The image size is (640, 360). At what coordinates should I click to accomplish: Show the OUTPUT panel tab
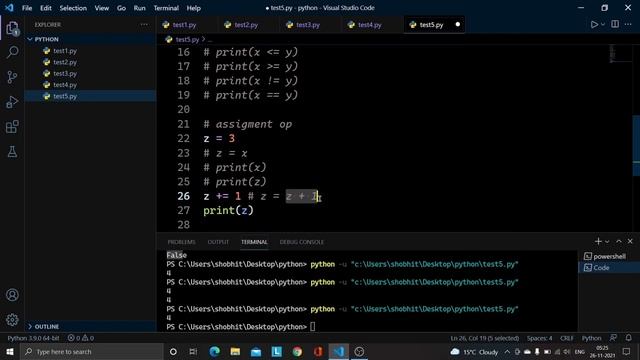point(218,242)
